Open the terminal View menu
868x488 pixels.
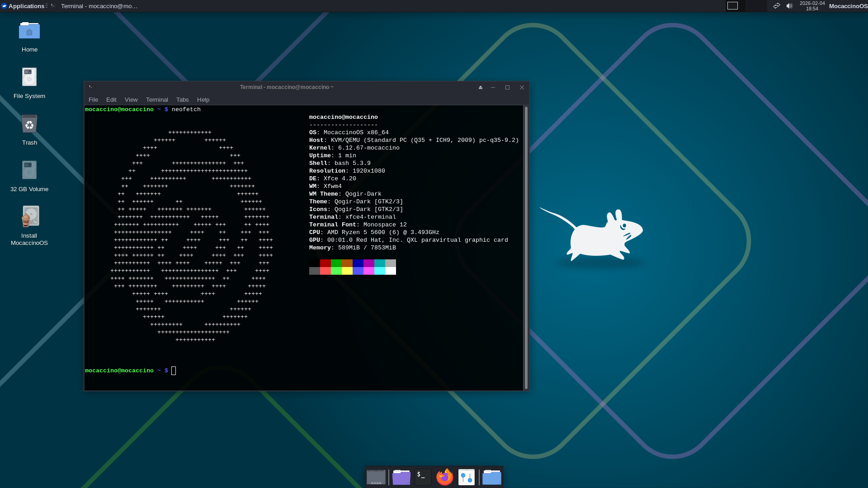(131, 99)
